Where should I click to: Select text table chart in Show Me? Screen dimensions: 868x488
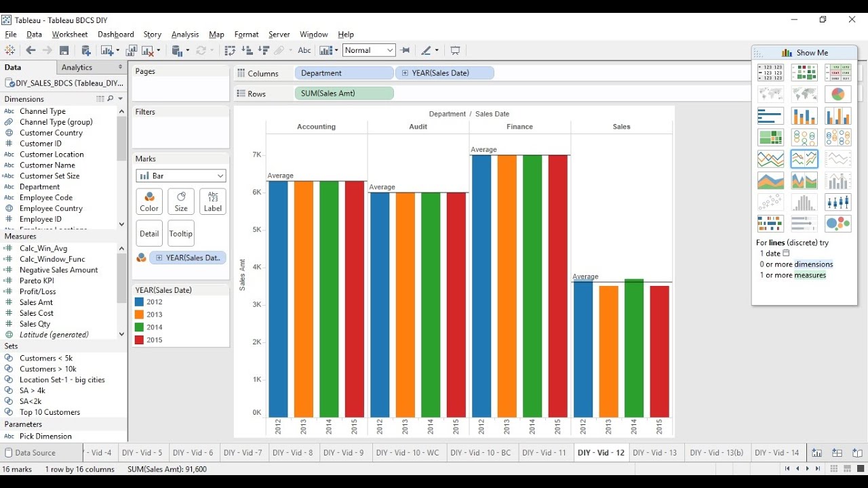(x=770, y=73)
